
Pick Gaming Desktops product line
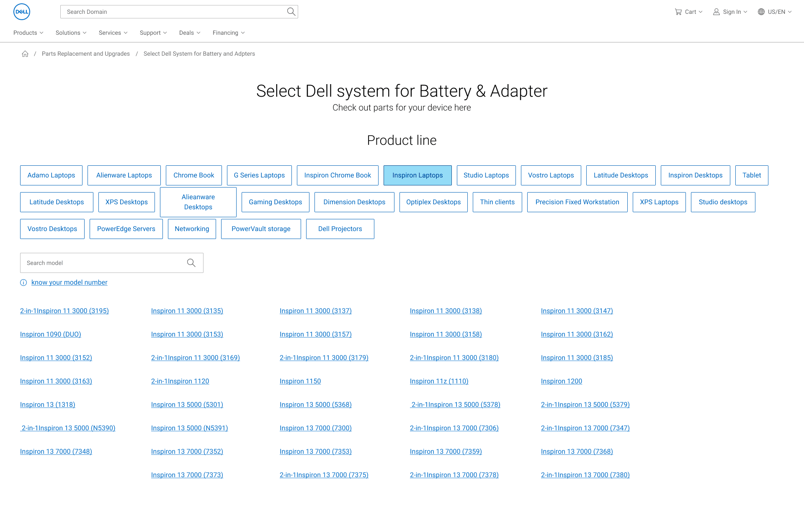coord(276,202)
